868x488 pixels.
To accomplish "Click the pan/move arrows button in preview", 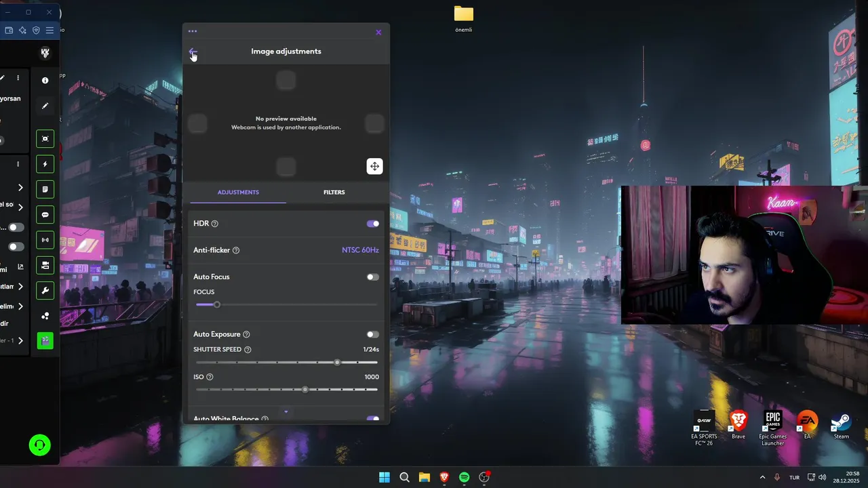I will click(374, 166).
